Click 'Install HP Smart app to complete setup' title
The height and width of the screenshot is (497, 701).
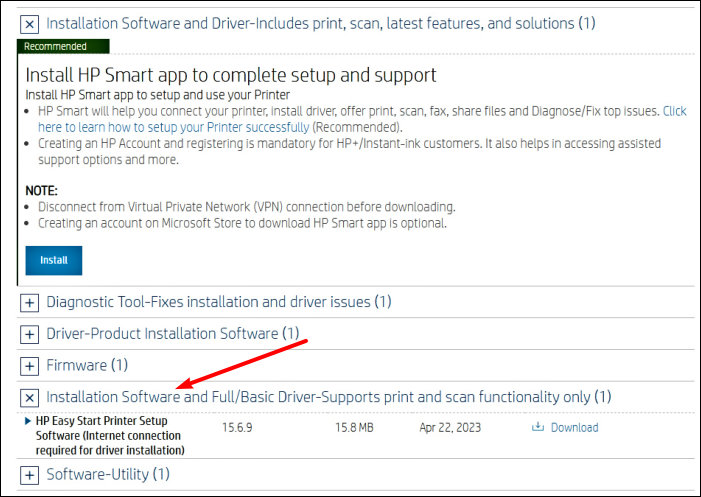point(231,75)
